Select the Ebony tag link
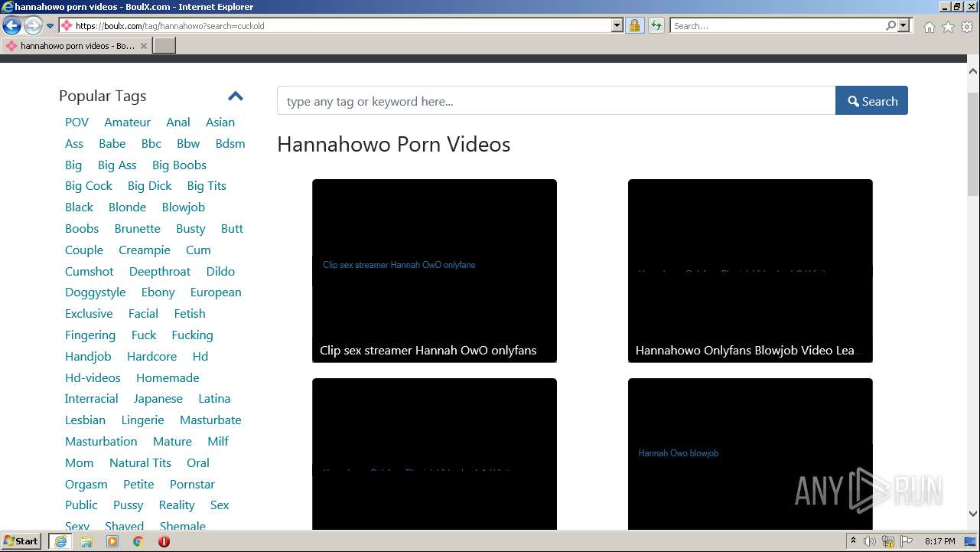 click(158, 292)
